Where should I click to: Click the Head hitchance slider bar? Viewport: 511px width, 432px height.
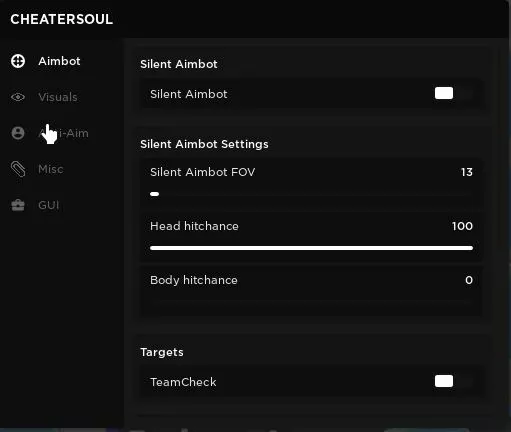311,248
